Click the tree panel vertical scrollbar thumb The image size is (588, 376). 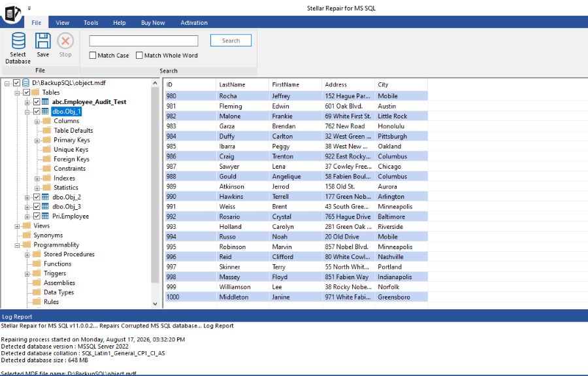coord(155,184)
